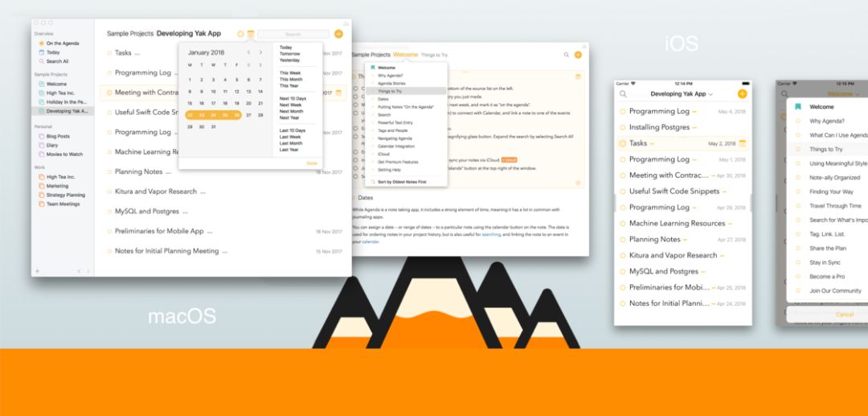
Task: Choose Next Month date shortcut
Action: (x=291, y=111)
